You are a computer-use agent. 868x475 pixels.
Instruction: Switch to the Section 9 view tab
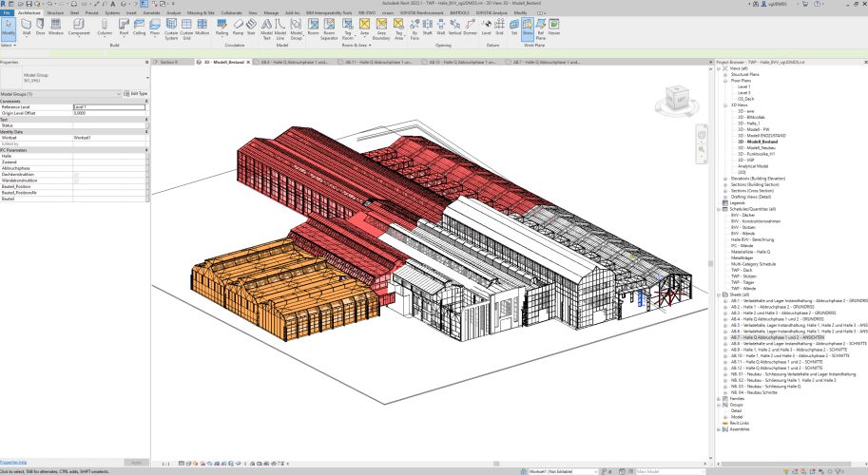(168, 61)
